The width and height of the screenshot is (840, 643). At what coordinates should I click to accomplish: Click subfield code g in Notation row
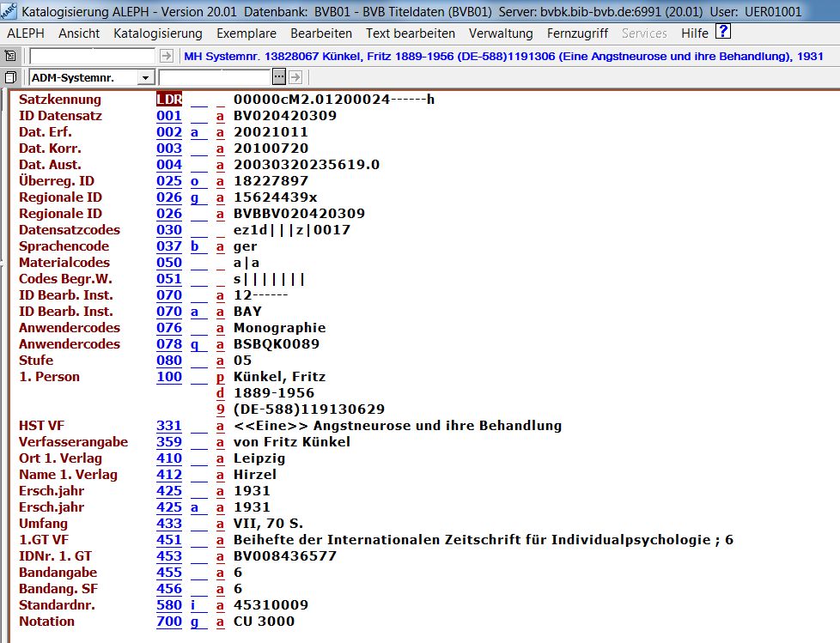click(195, 622)
